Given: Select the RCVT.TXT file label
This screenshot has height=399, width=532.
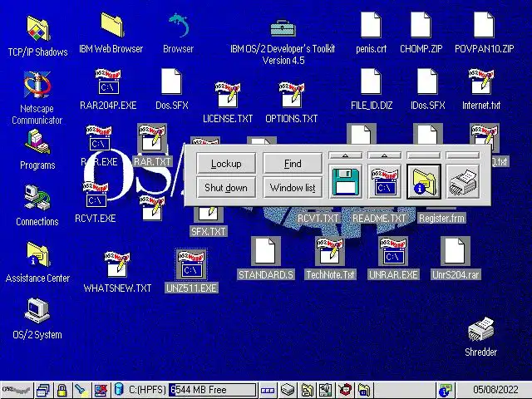Looking at the screenshot, I should (x=318, y=218).
